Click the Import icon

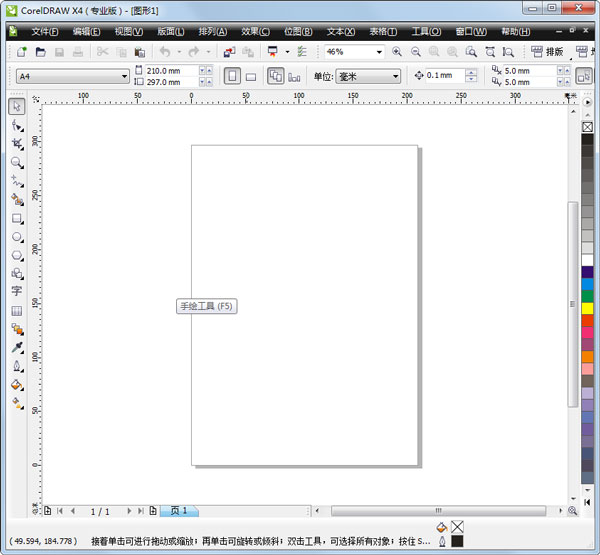pyautogui.click(x=230, y=52)
